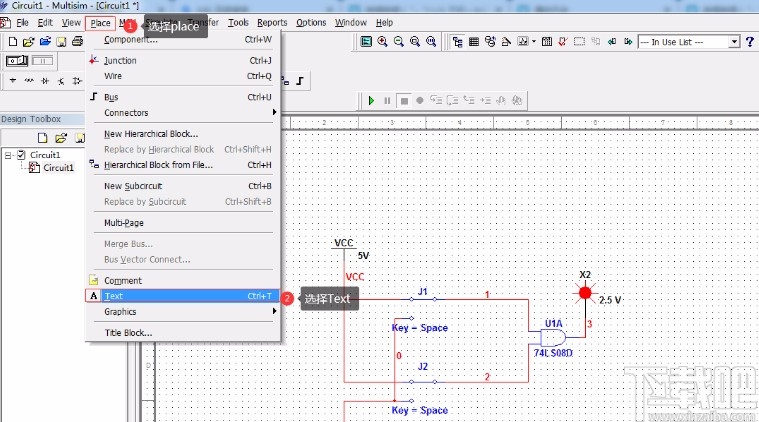Open the Create Component wizard icon
759x422 pixels.
coord(506,42)
